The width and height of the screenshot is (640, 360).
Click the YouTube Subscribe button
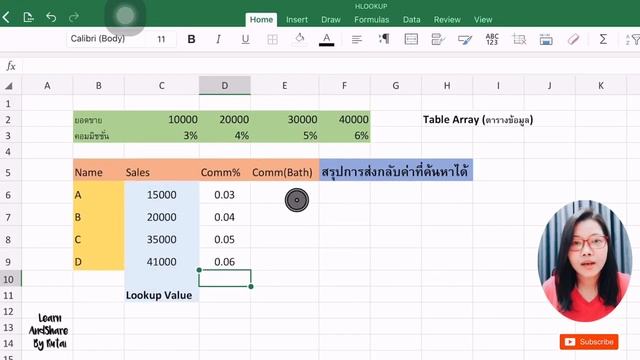[x=589, y=342]
